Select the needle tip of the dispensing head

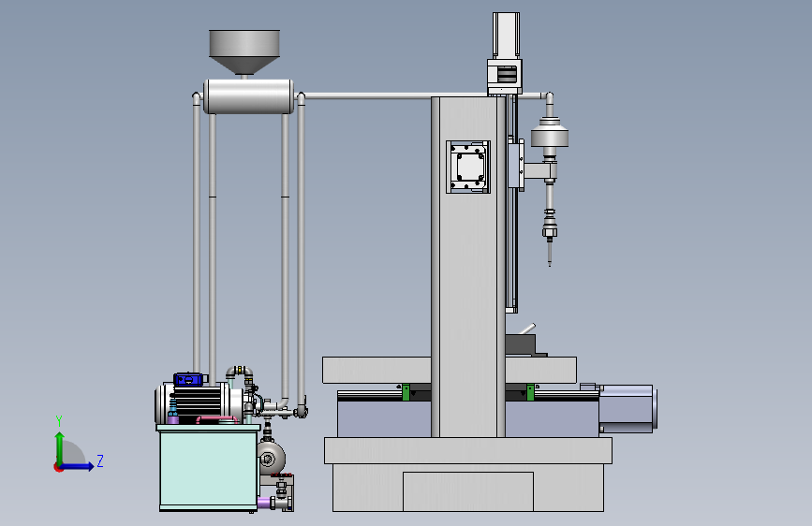[550, 255]
